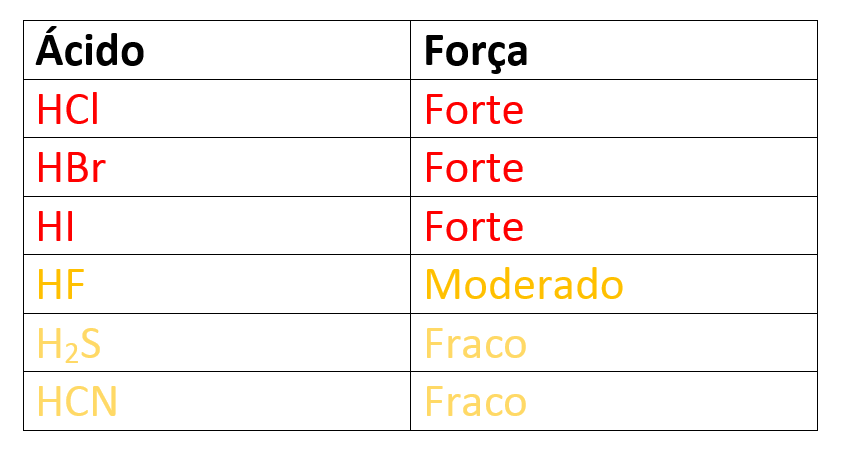
Task: Select the HF acid cell
Action: 61,285
